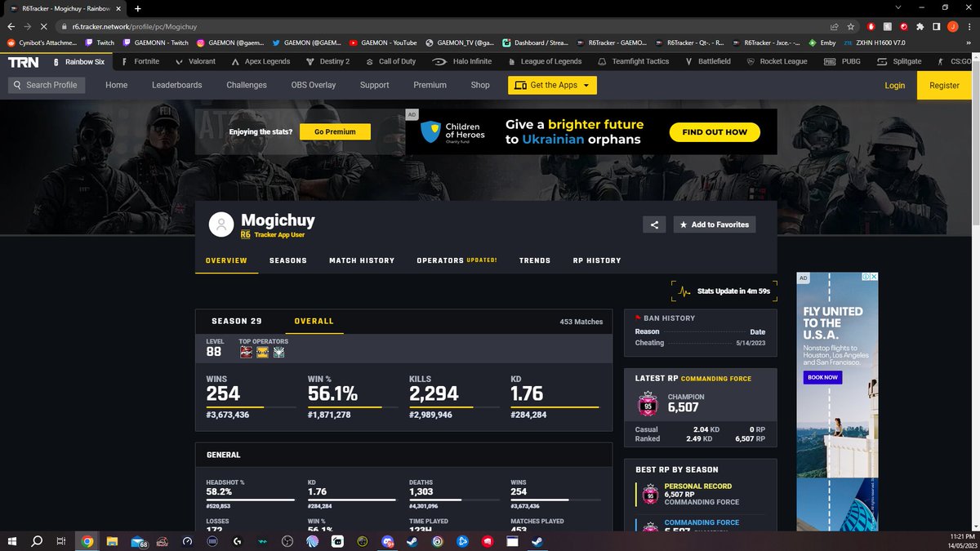
Task: Click the Add to Favorites button
Action: [714, 224]
